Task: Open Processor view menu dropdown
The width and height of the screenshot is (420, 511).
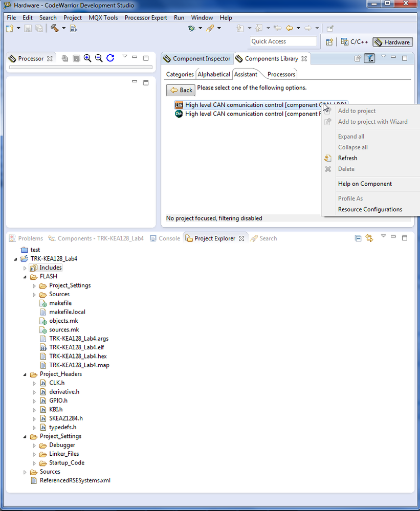Action: pyautogui.click(x=124, y=57)
